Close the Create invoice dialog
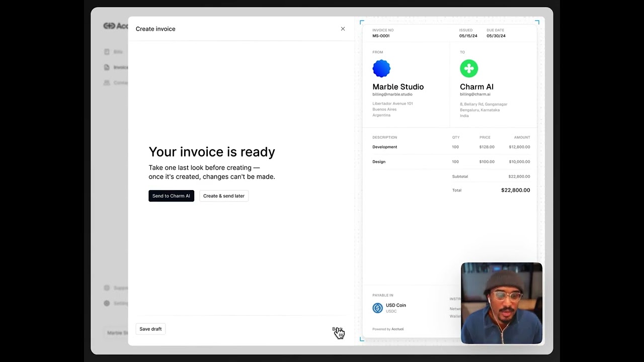Screen dimensions: 644x362 (343, 29)
